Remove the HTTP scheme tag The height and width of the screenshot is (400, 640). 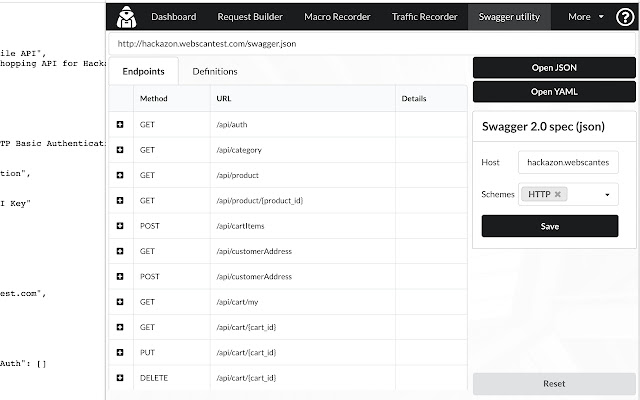[558, 194]
